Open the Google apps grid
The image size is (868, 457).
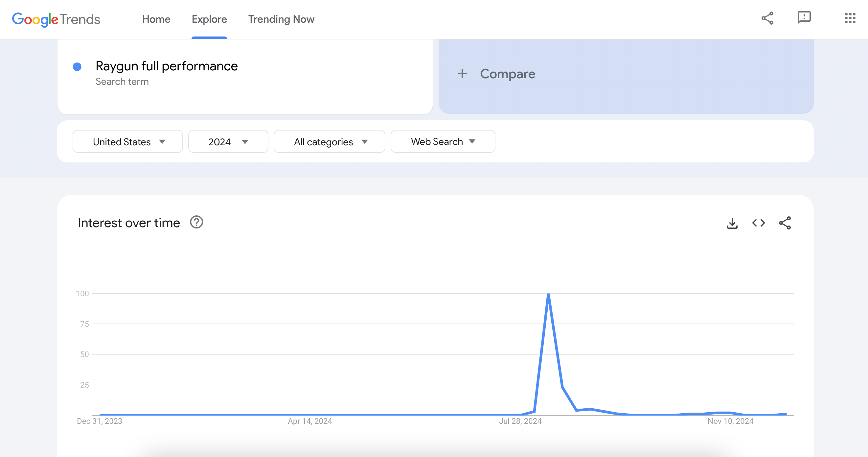pos(850,18)
